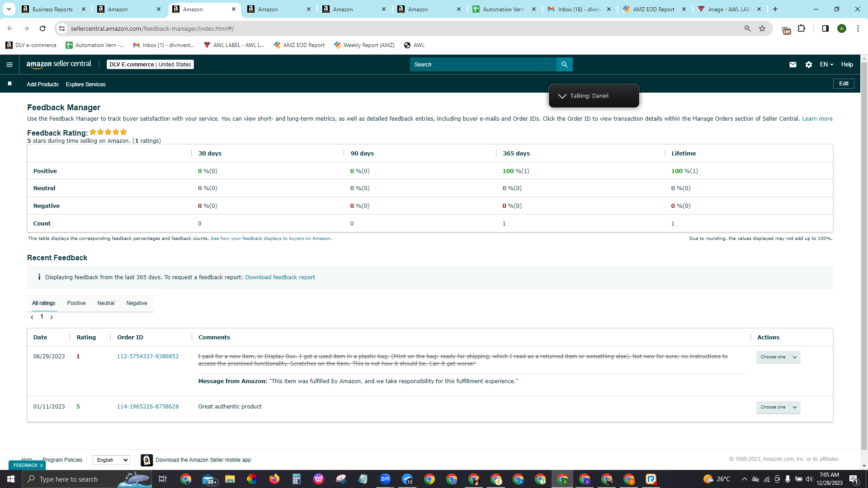868x488 pixels.
Task: Open Choose one dropdown for 01/11/2023 feedback
Action: tap(778, 407)
